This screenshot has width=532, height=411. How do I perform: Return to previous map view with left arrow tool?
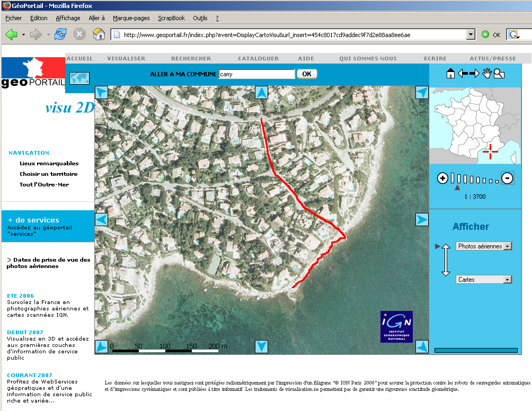(463, 73)
